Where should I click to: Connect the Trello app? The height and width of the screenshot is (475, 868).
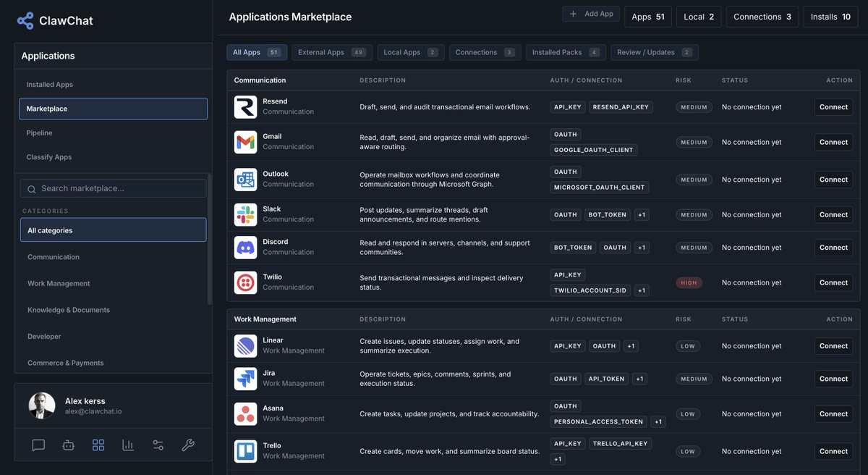[833, 451]
